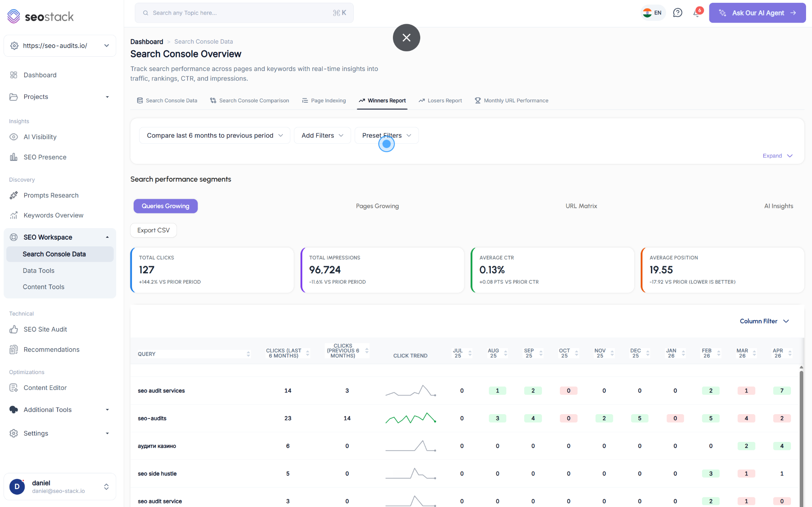812x507 pixels.
Task: Click Export CSV button
Action: (153, 230)
